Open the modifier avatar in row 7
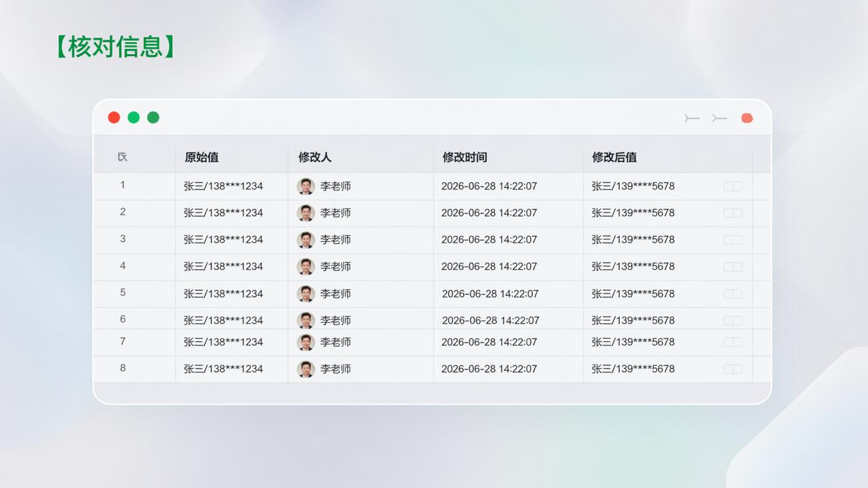 click(x=306, y=342)
